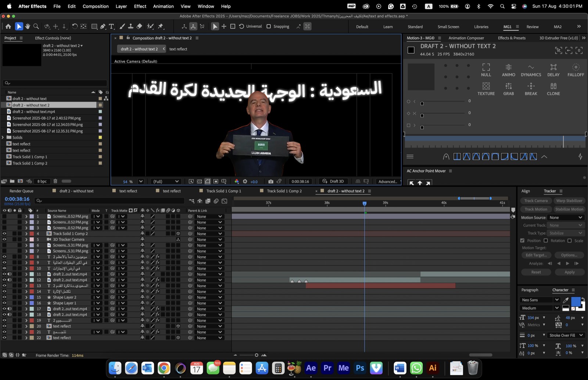588x380 pixels.
Task: Click the TEXTURE tool in Motion-3
Action: coord(486,89)
